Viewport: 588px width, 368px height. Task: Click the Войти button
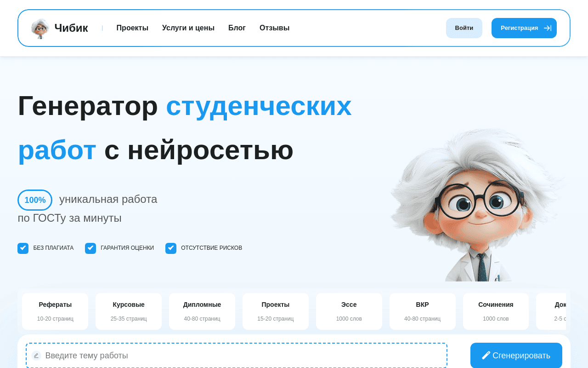coord(464,28)
